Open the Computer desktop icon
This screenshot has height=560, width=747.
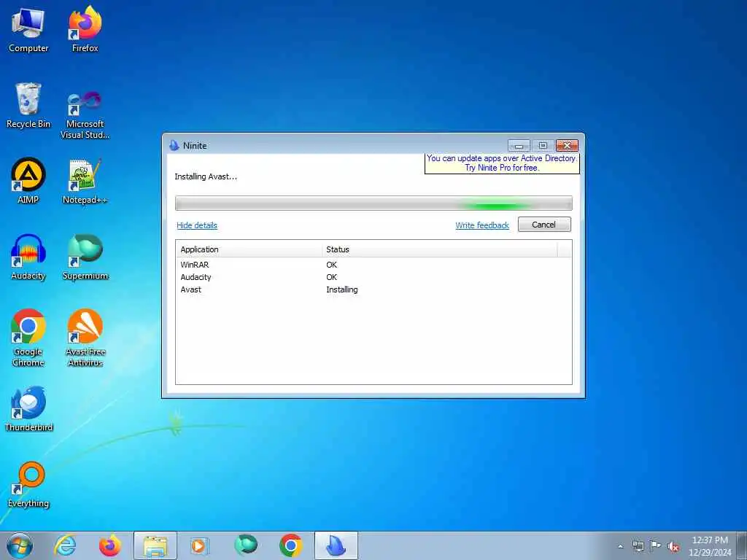point(28,31)
